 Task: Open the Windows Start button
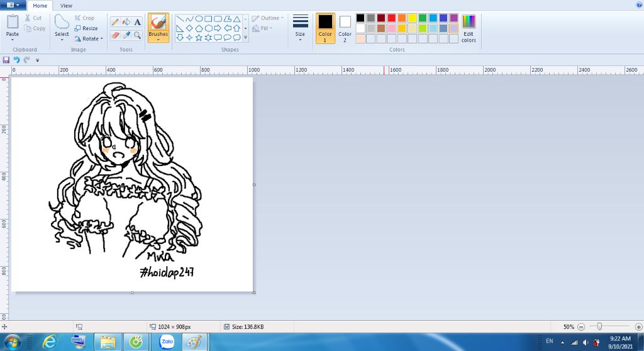point(12,342)
